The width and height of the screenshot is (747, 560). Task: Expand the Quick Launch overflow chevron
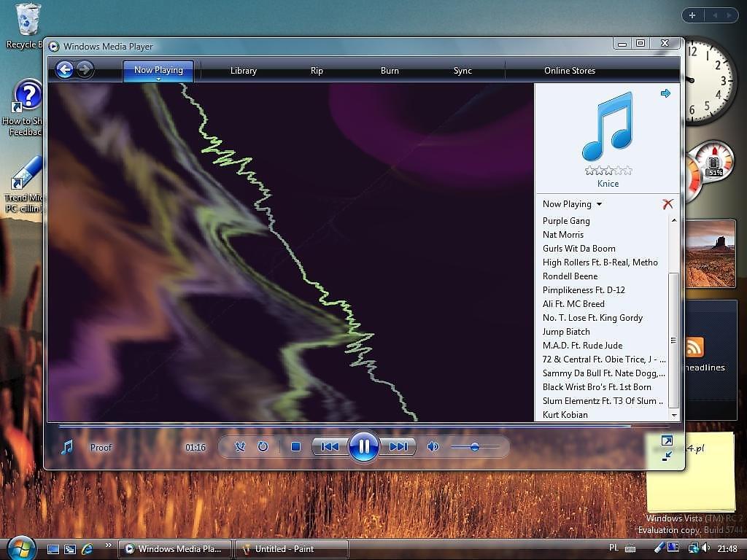109,545
